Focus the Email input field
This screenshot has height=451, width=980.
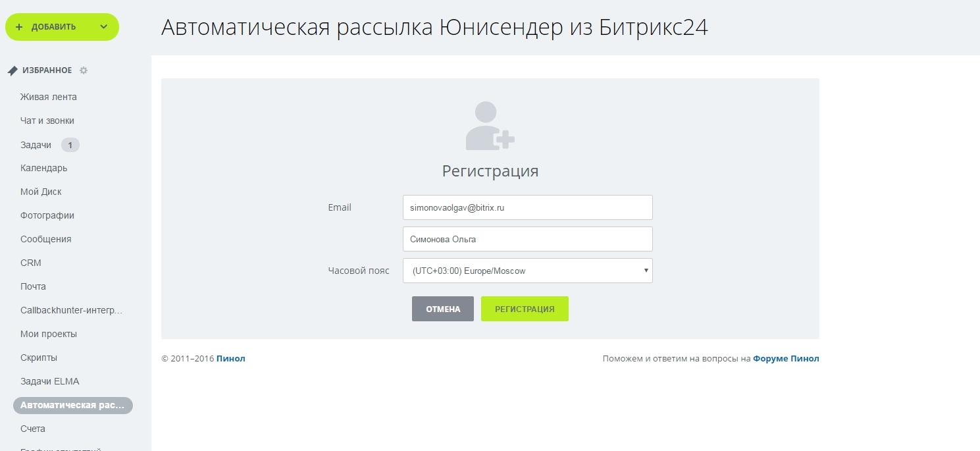[527, 207]
